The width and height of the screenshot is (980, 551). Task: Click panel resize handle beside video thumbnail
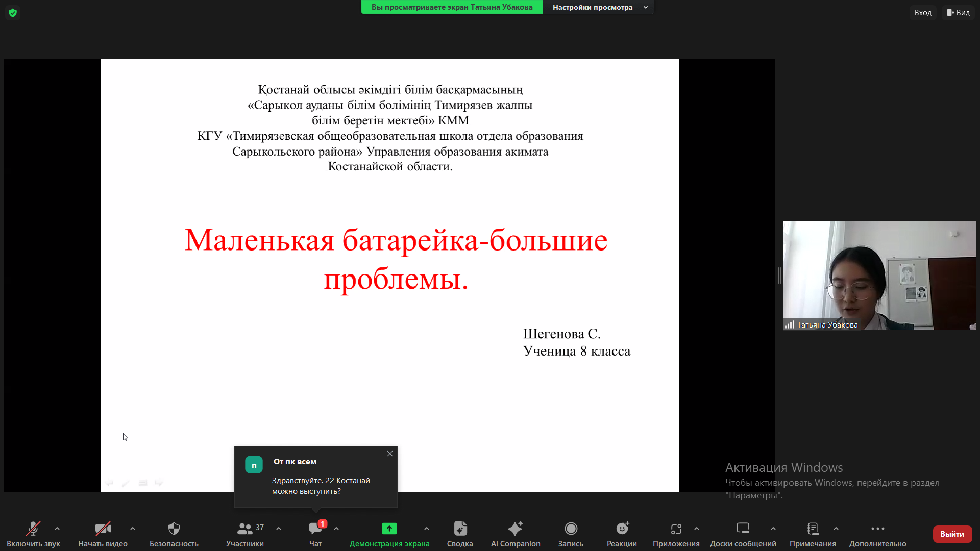point(779,275)
